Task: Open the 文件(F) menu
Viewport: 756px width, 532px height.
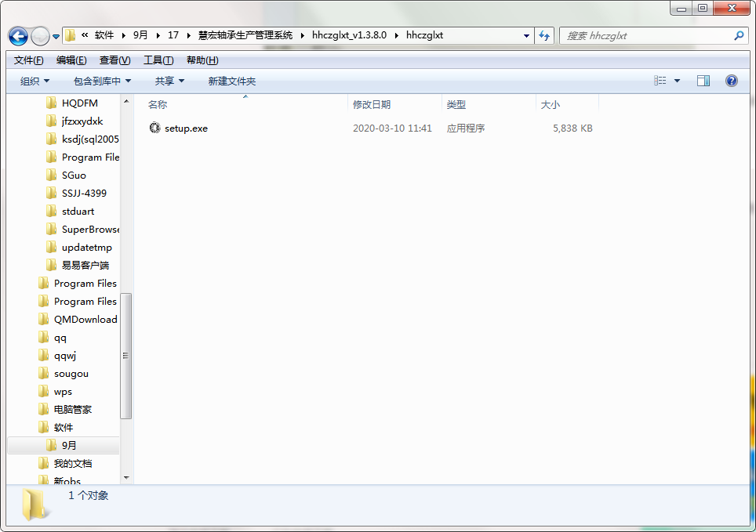Action: 29,60
